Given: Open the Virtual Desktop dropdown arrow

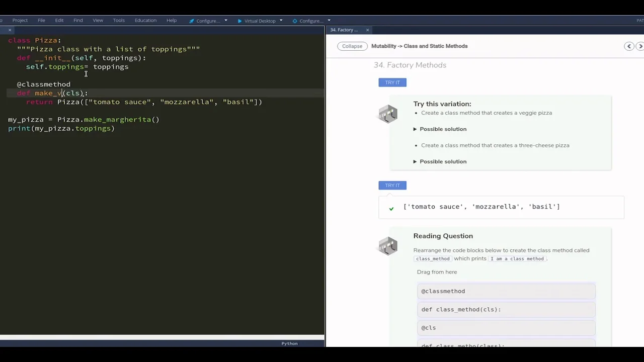Looking at the screenshot, I should (x=281, y=21).
